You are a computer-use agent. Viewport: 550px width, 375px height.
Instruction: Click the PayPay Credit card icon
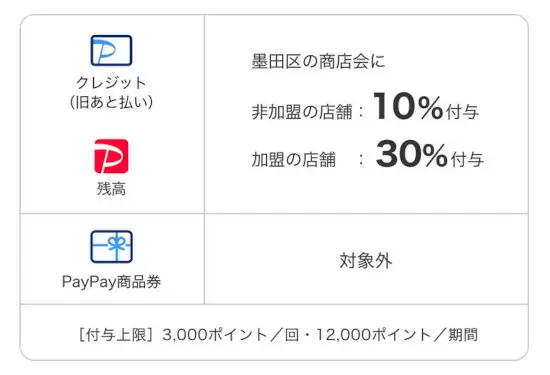pyautogui.click(x=111, y=51)
